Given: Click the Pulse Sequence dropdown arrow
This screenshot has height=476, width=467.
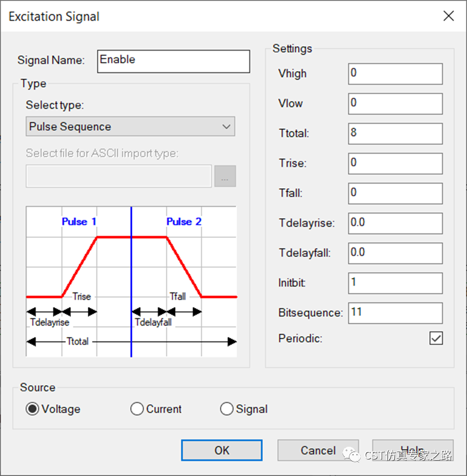Looking at the screenshot, I should point(226,127).
